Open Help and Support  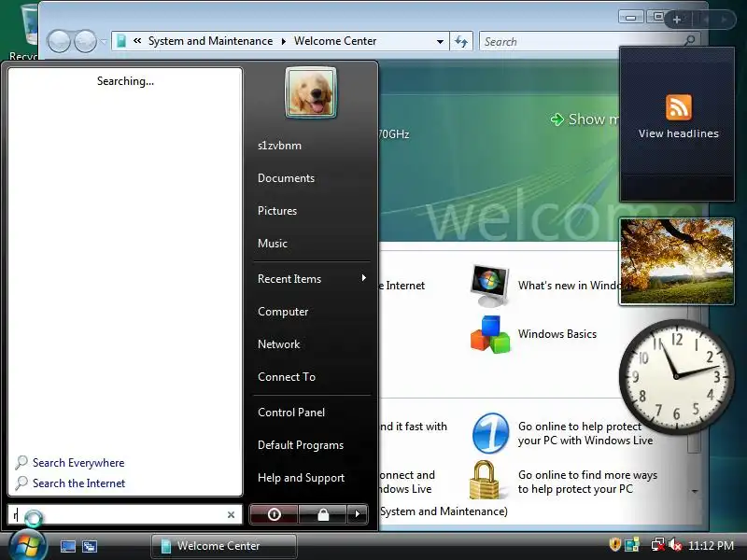tap(301, 478)
